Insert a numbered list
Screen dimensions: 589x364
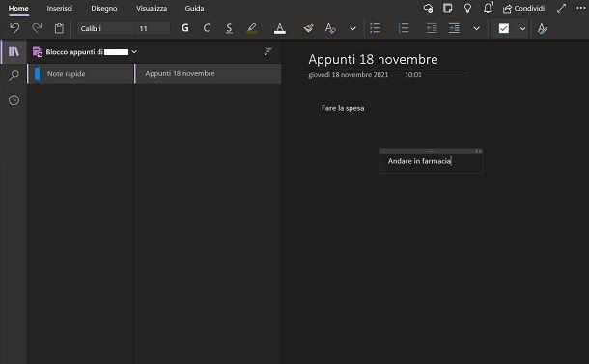coord(403,28)
